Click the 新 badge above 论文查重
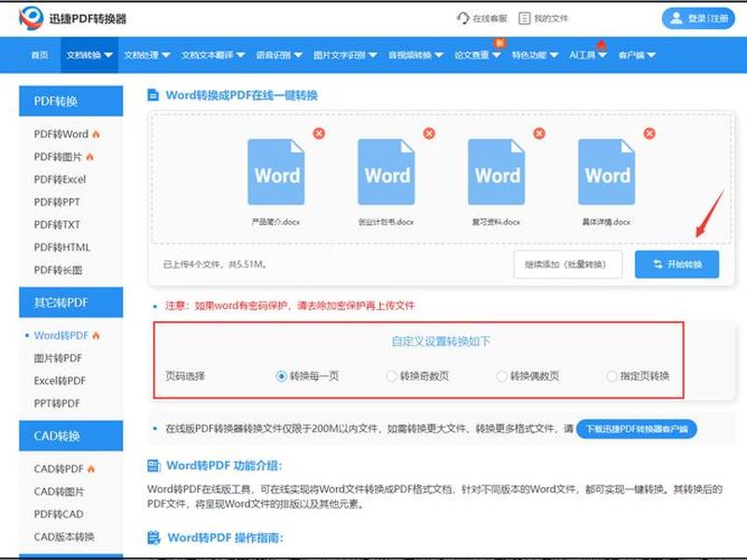The height and width of the screenshot is (560, 747). coord(500,43)
